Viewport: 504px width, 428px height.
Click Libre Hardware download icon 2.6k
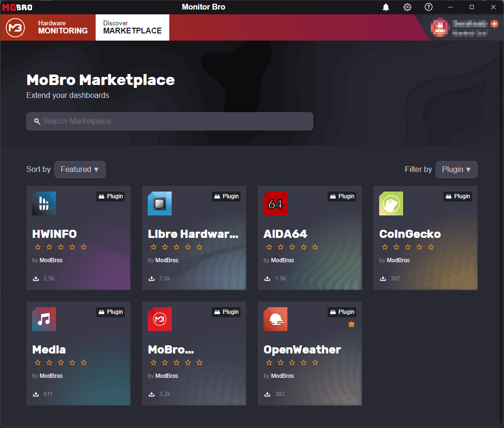pos(152,278)
